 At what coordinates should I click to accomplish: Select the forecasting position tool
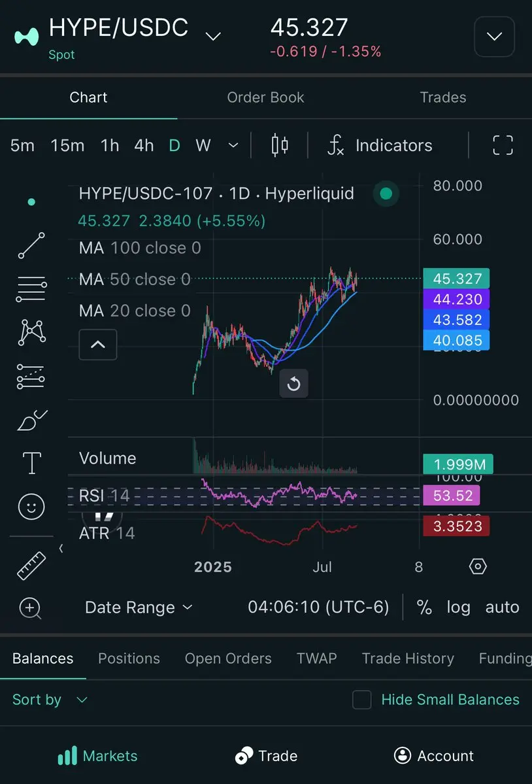pyautogui.click(x=31, y=377)
